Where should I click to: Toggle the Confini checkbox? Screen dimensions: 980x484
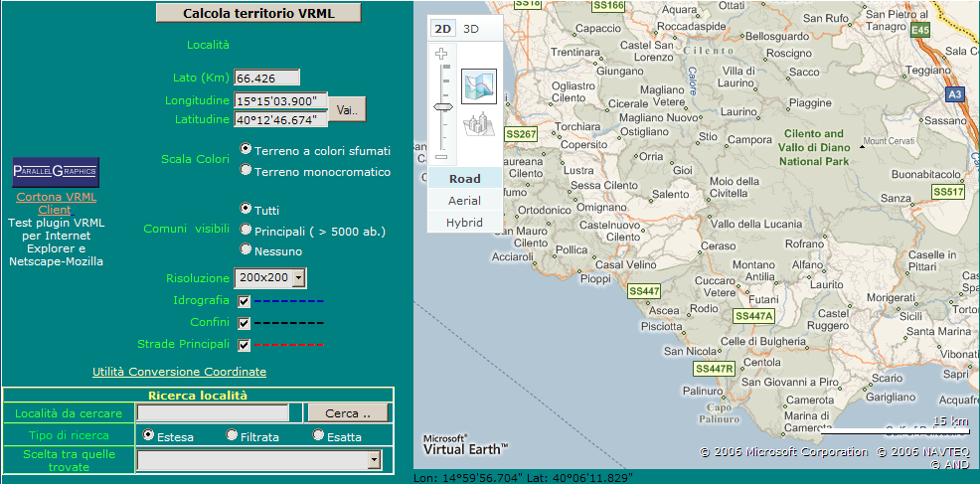(244, 323)
